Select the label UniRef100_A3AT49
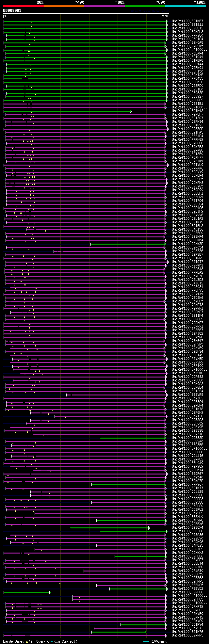Screen dimensions: 209x644 tap(187, 355)
